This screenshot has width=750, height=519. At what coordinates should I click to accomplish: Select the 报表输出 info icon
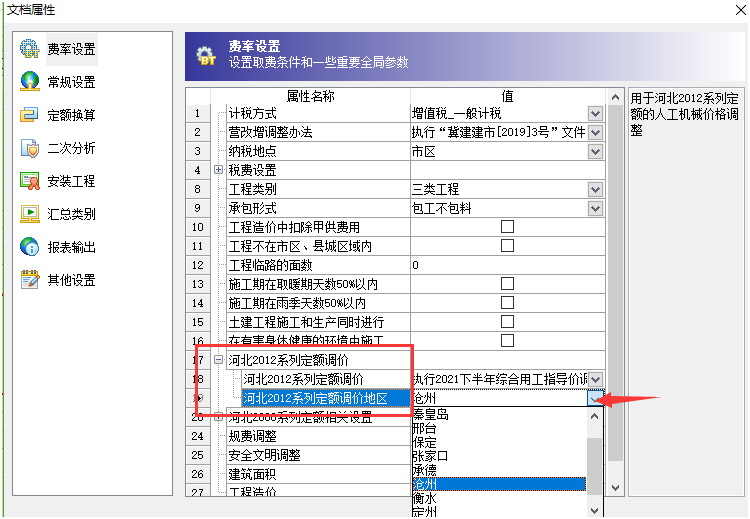point(29,247)
